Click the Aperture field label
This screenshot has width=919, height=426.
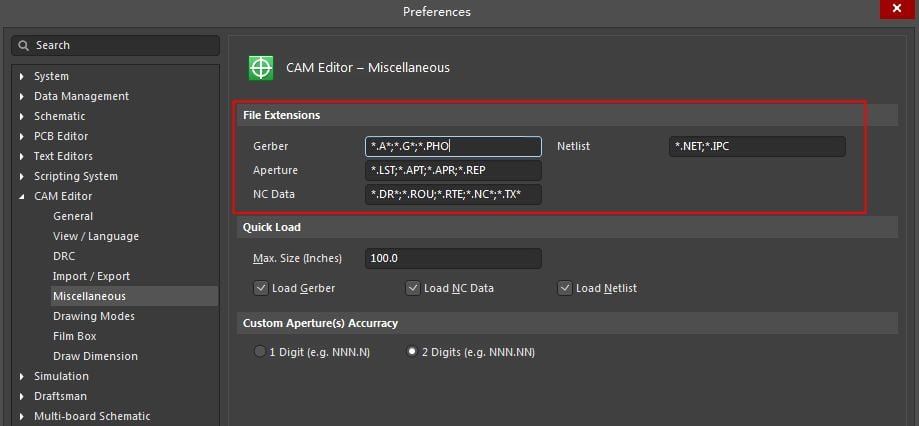[x=275, y=171]
